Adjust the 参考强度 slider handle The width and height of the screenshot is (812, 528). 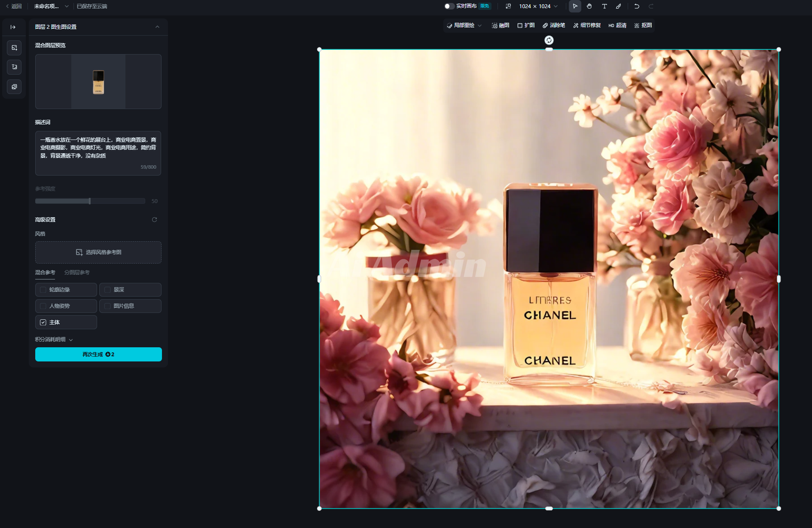tap(89, 201)
